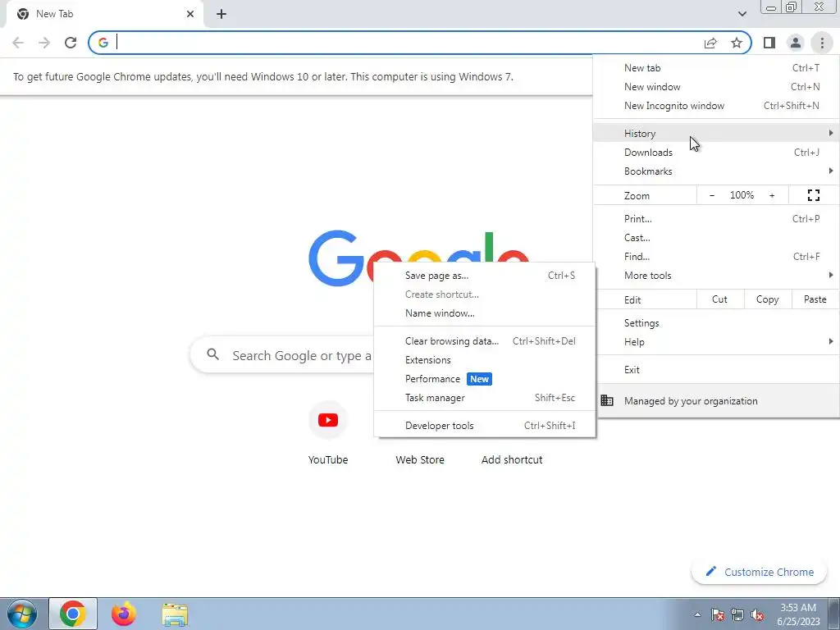
Task: Open Clear browsing data...
Action: point(485,341)
